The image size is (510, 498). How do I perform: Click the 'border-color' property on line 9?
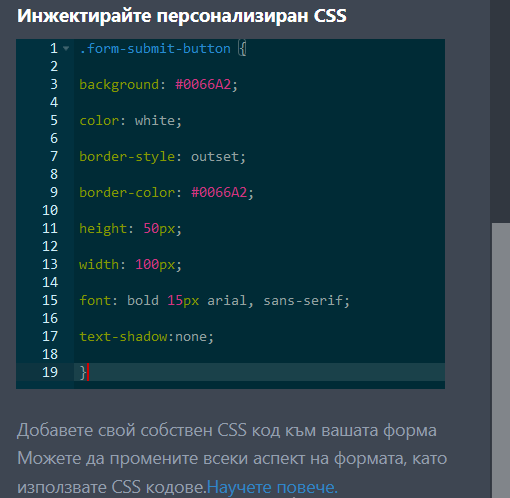[127, 192]
